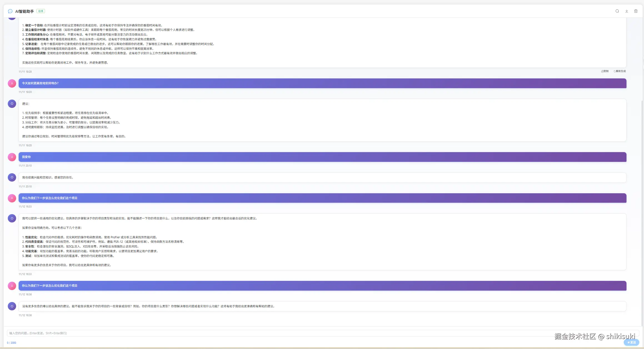Click the bot avatar beside the 建议 reply
Viewport: 644px width, 349px height.
(12, 104)
